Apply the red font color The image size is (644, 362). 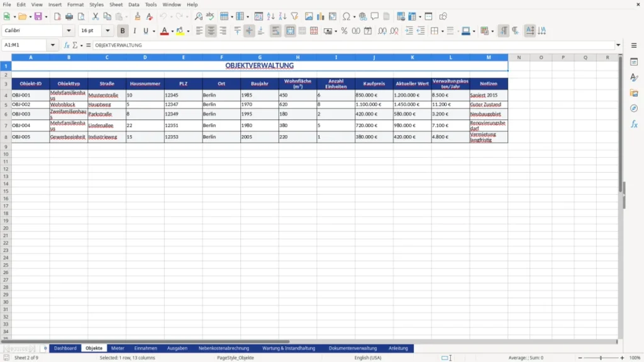click(x=164, y=31)
